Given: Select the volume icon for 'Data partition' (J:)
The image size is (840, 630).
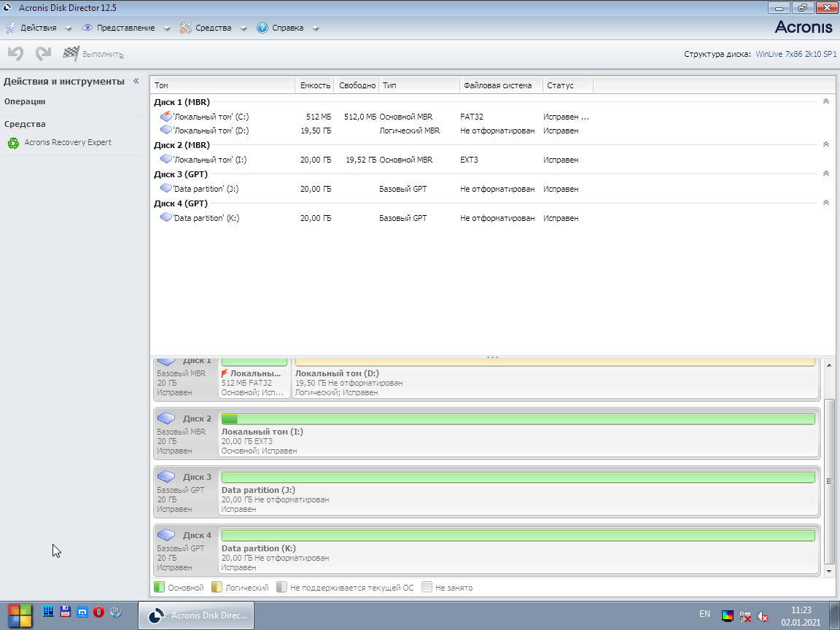Looking at the screenshot, I should coord(166,188).
